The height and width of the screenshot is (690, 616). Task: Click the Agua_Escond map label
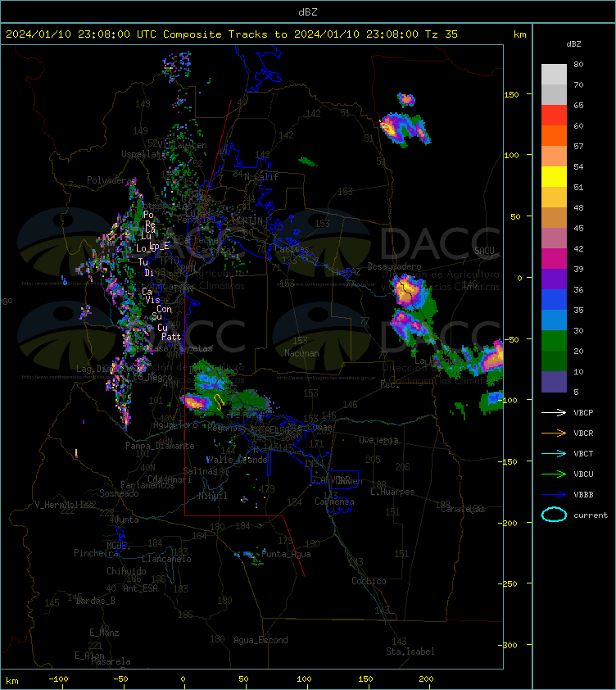(x=261, y=640)
